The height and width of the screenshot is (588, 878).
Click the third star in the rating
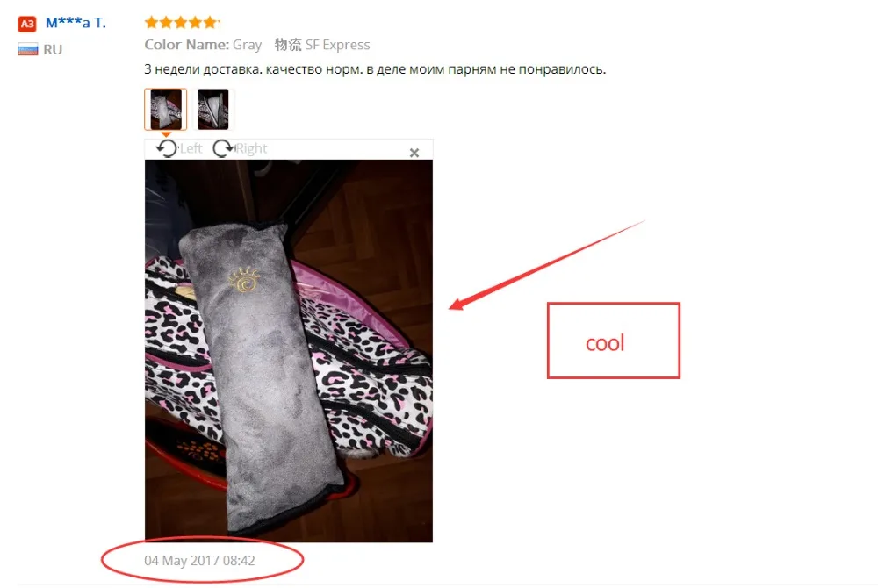coord(180,22)
